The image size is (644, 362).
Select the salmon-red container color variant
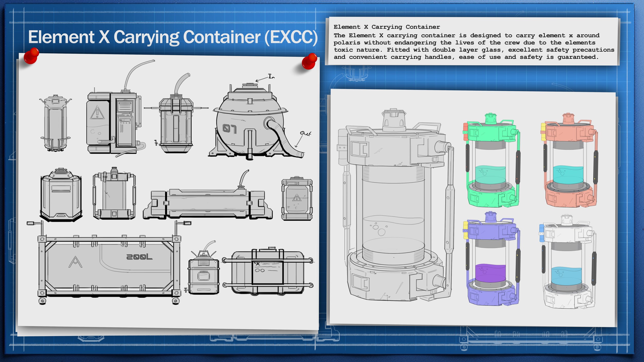(569, 160)
